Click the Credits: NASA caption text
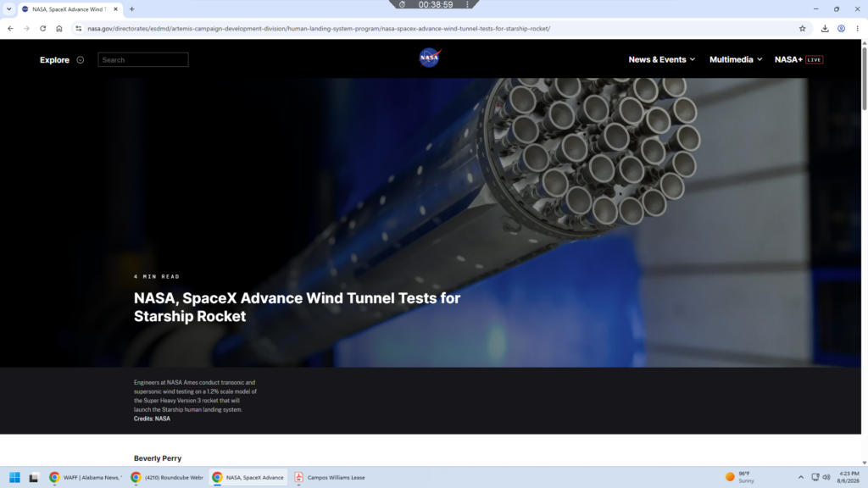Viewport: 868px width, 488px height. point(152,419)
